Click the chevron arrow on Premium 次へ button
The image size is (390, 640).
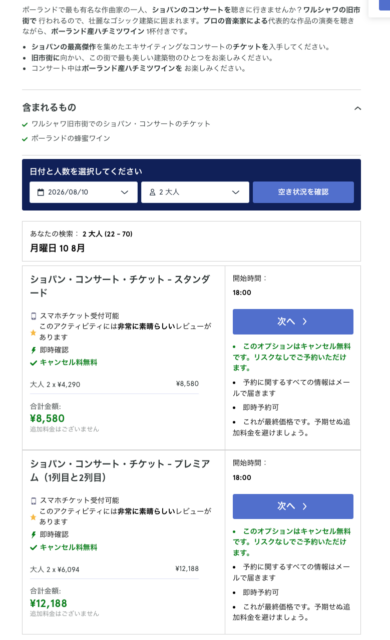pos(304,507)
